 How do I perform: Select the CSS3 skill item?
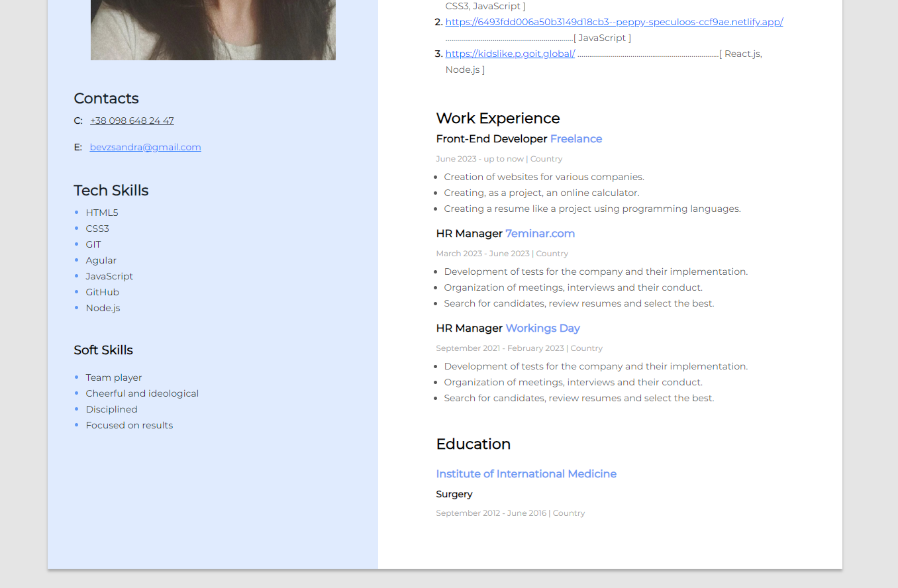[x=97, y=228]
